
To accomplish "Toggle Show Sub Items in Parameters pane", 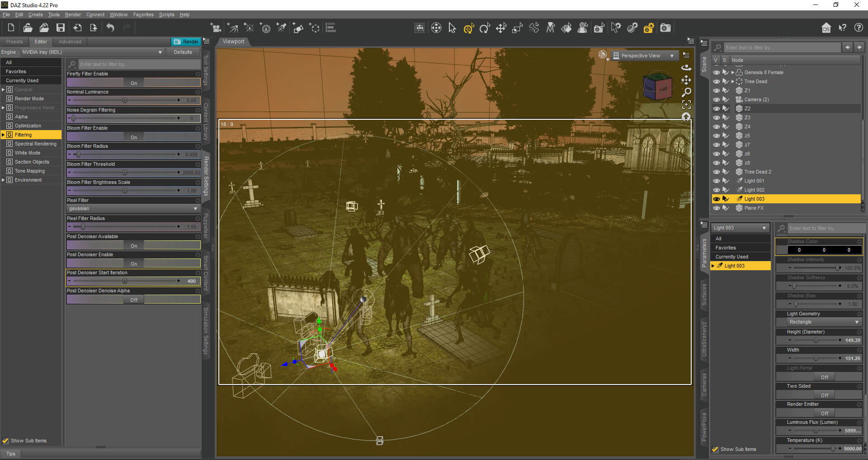I will [715, 449].
